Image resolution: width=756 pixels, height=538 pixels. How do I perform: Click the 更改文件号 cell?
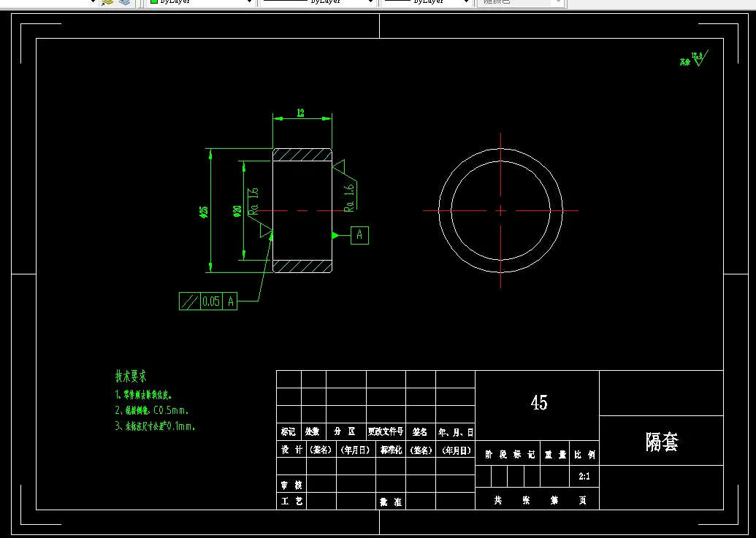386,432
